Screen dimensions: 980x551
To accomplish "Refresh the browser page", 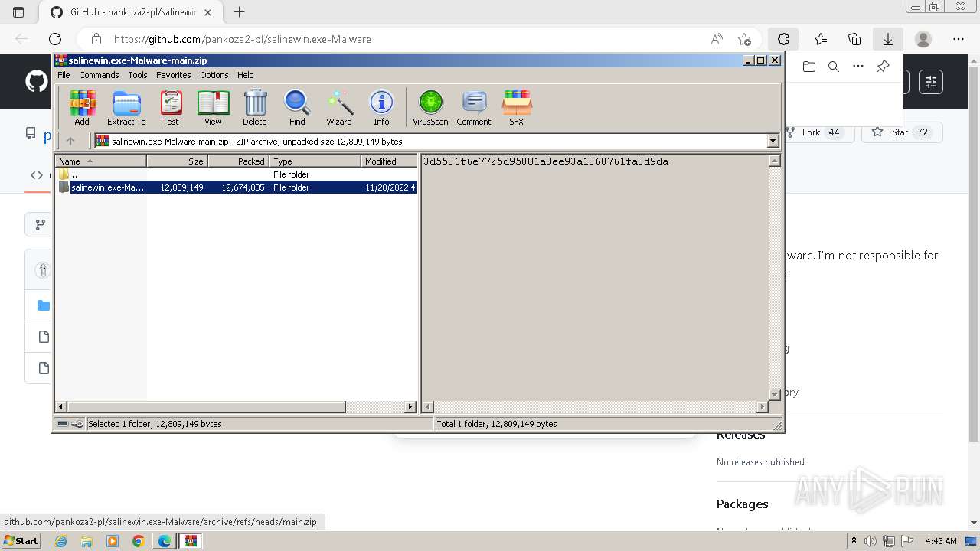I will tap(55, 39).
